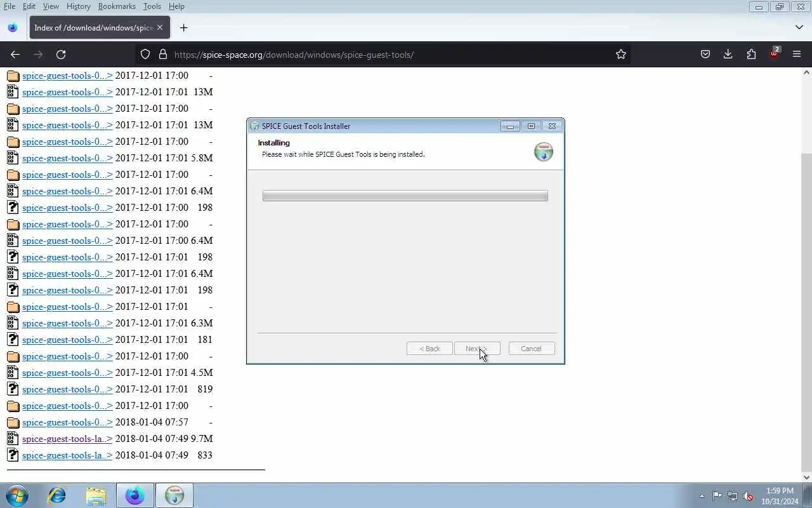The image size is (812, 508).
Task: Click the scrollbar down arrow
Action: [807, 477]
